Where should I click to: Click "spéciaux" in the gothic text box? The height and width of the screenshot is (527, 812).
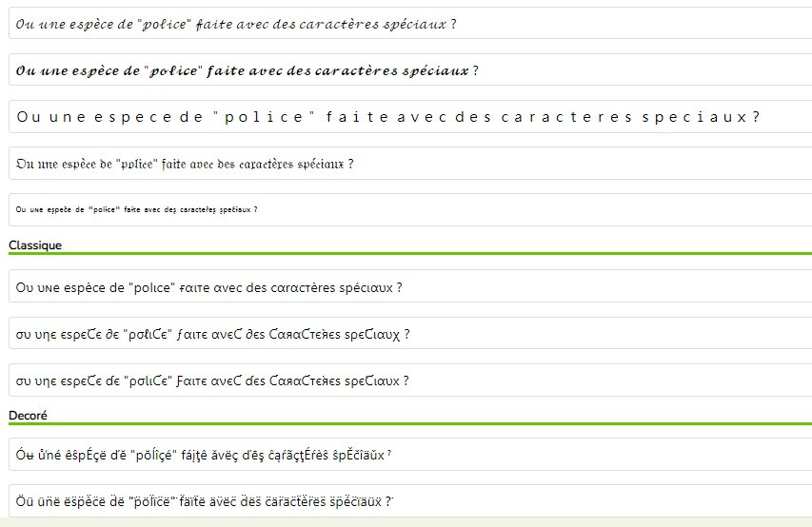[x=321, y=164]
